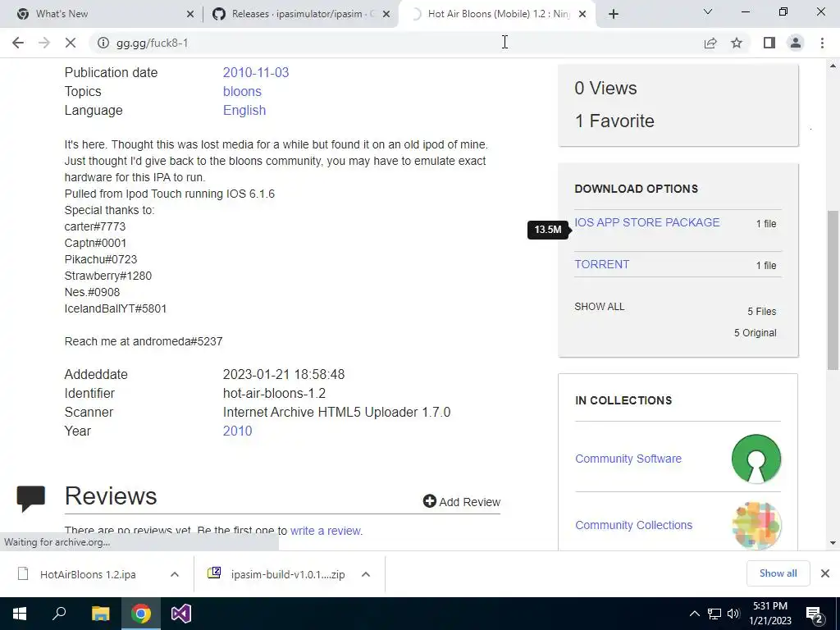This screenshot has height=630, width=840.
Task: Click the 5 Original files text
Action: coord(755,333)
